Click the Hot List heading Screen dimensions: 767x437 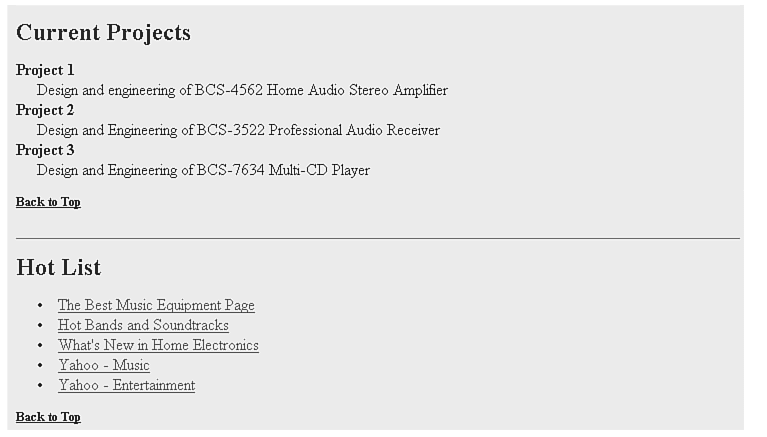59,268
